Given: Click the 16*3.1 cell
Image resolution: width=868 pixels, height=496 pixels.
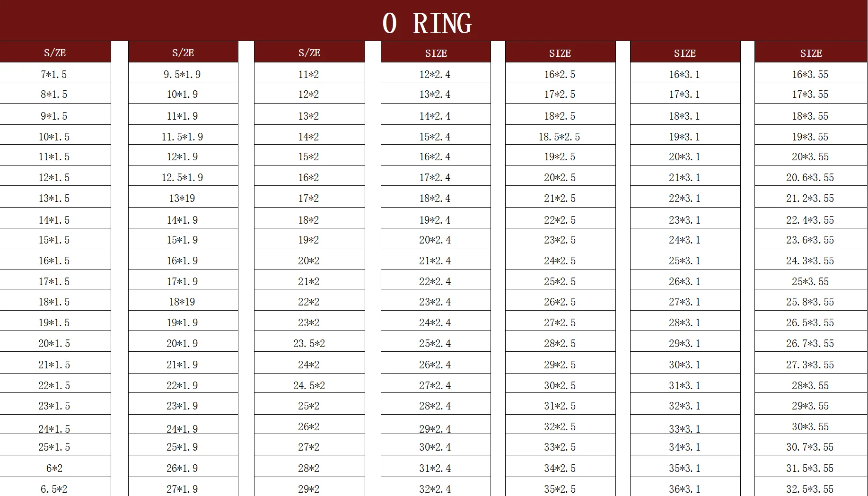Looking at the screenshot, I should (x=684, y=74).
